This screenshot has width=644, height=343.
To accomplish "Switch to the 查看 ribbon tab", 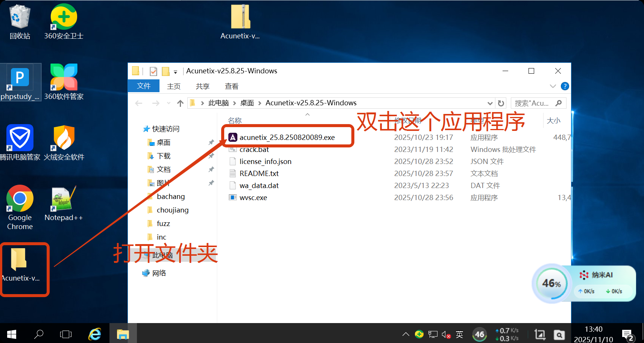I will tap(231, 86).
